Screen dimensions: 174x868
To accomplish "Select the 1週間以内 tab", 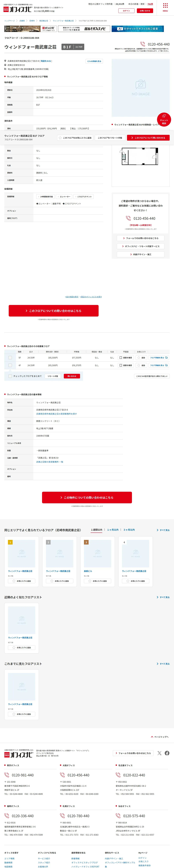I will click(97, 530).
